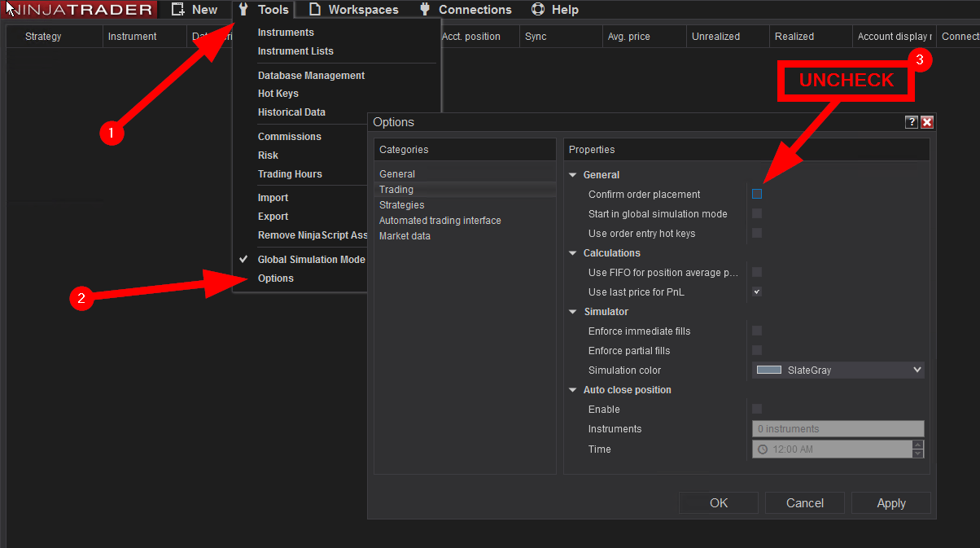This screenshot has height=548, width=980.
Task: Confirm the dialog with OK button
Action: (x=719, y=503)
